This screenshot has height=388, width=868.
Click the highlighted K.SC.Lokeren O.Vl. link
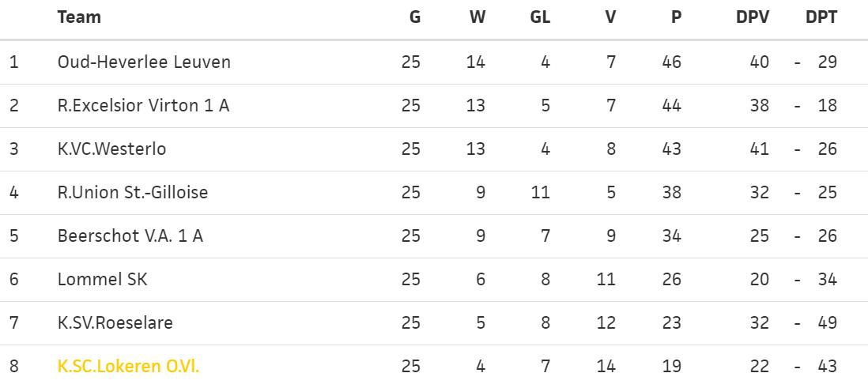point(129,366)
